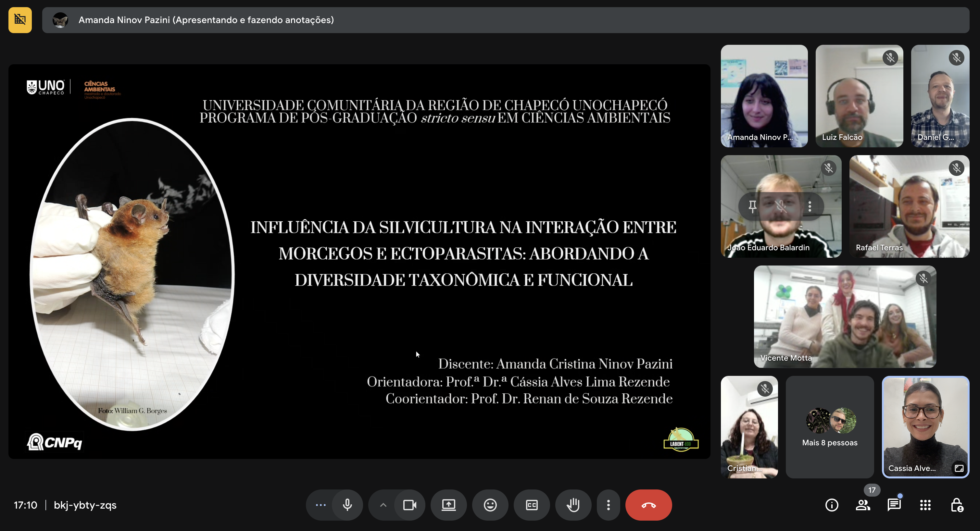Screen dimensions: 980x531
Task: Open more options vertical dots menu
Action: click(x=608, y=505)
